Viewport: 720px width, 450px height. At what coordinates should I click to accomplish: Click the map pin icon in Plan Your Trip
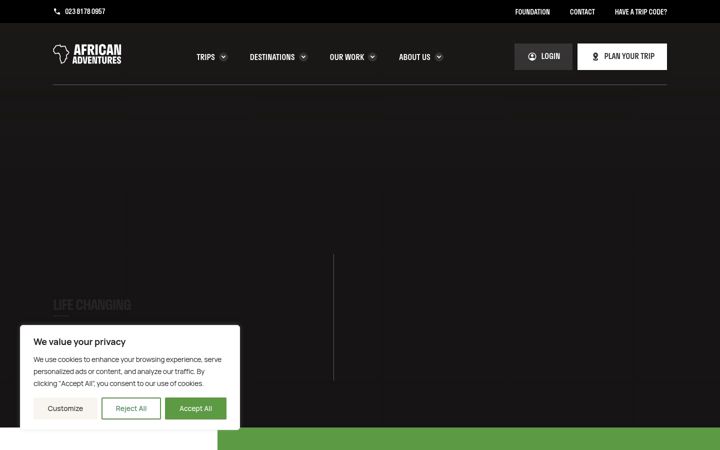point(595,56)
